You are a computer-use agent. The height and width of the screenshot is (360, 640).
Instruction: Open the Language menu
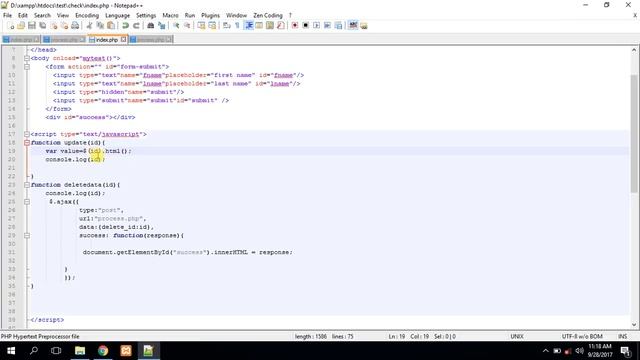pyautogui.click(x=118, y=15)
